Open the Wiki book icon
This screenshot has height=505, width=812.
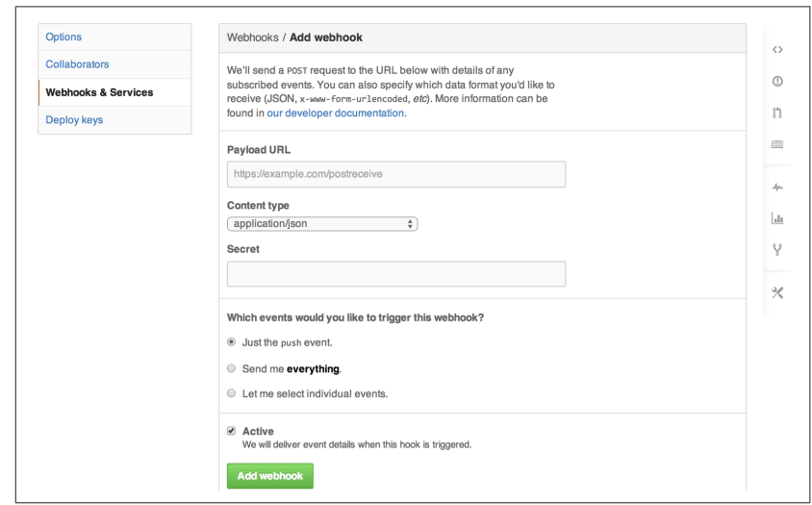(777, 144)
